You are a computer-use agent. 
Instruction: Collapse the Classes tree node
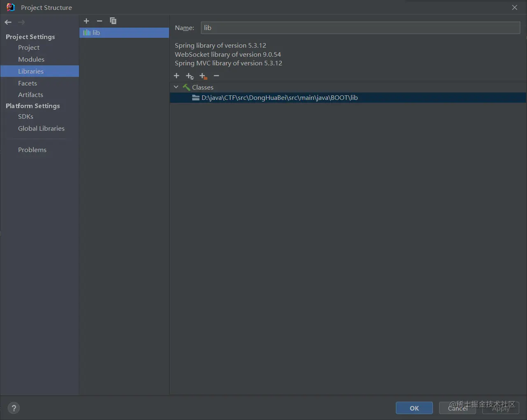click(x=176, y=87)
